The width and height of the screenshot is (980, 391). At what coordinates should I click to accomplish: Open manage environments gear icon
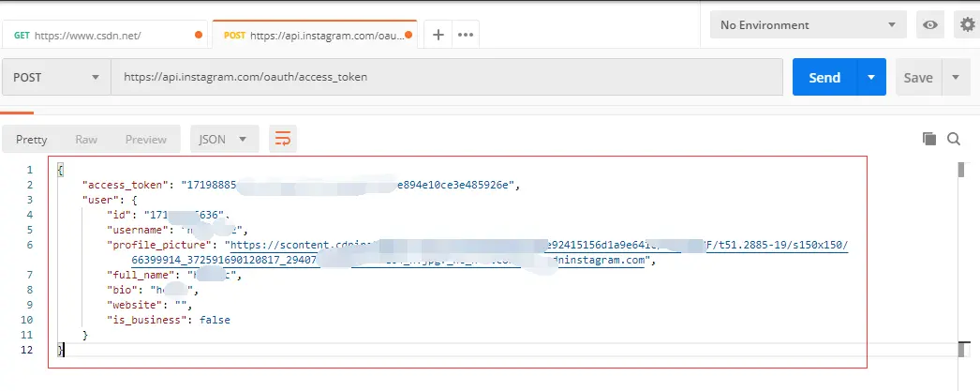967,25
